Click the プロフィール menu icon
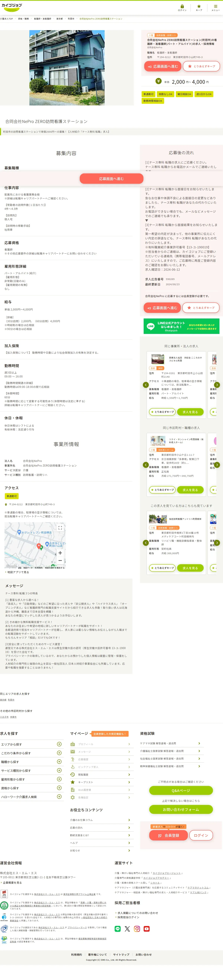The height and width of the screenshot is (980, 223). (x=72, y=744)
